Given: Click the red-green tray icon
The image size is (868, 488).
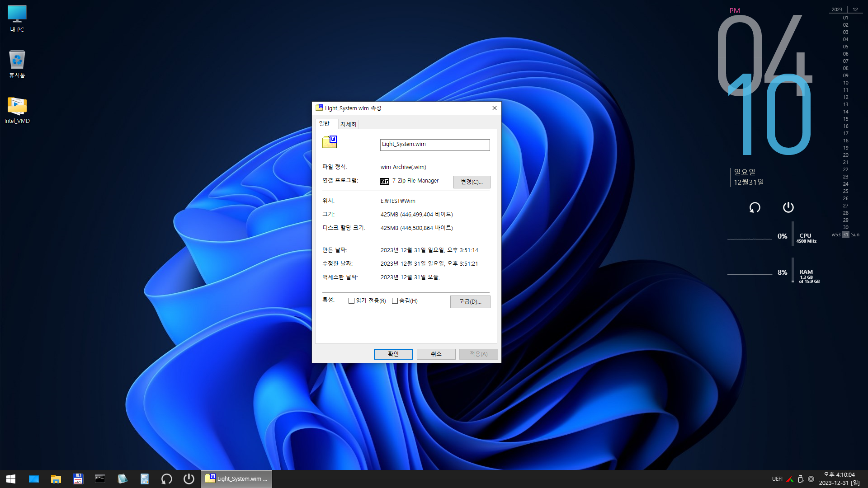Looking at the screenshot, I should click(790, 479).
